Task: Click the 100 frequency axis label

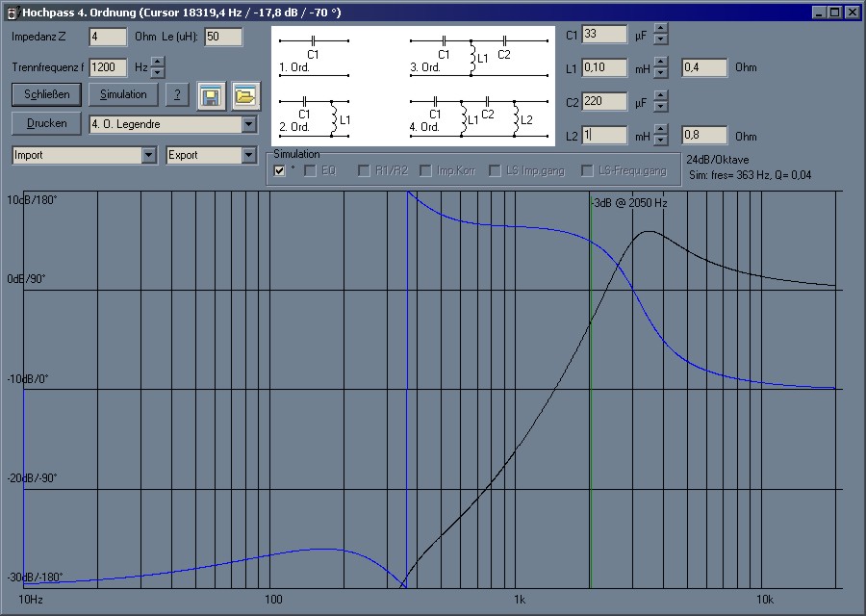Action: [273, 600]
